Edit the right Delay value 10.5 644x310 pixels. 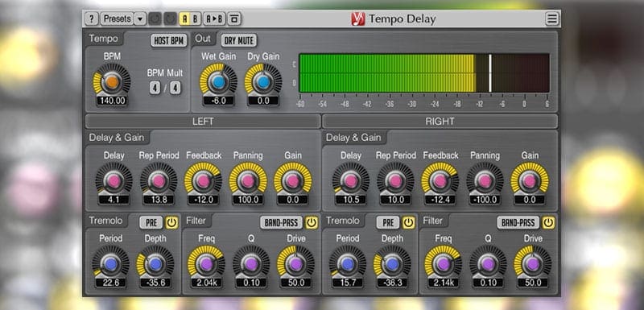(x=351, y=200)
